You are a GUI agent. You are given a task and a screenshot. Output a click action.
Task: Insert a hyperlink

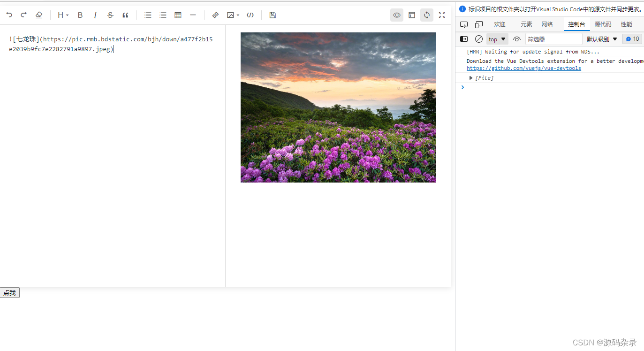(x=215, y=15)
